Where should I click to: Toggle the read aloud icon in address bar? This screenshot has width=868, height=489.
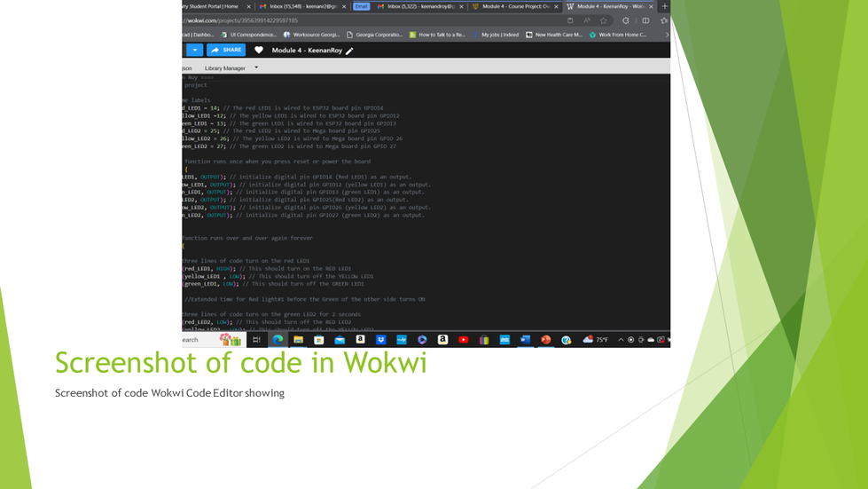(x=587, y=20)
